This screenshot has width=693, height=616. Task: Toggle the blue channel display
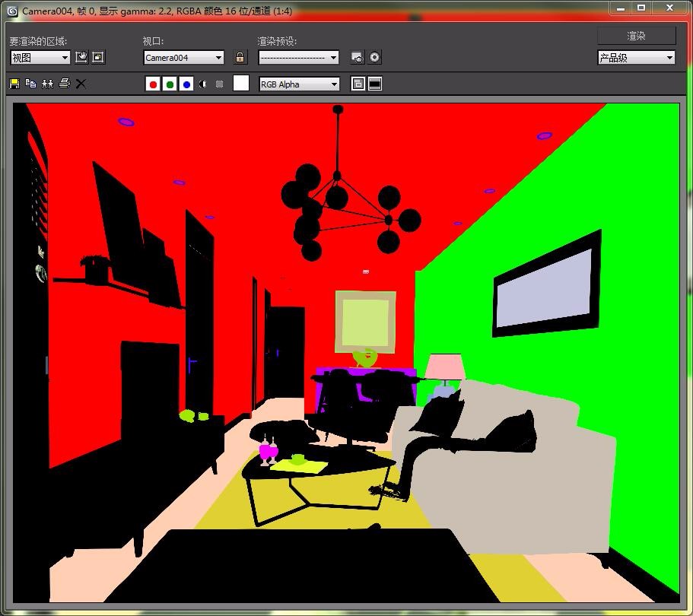tap(186, 84)
